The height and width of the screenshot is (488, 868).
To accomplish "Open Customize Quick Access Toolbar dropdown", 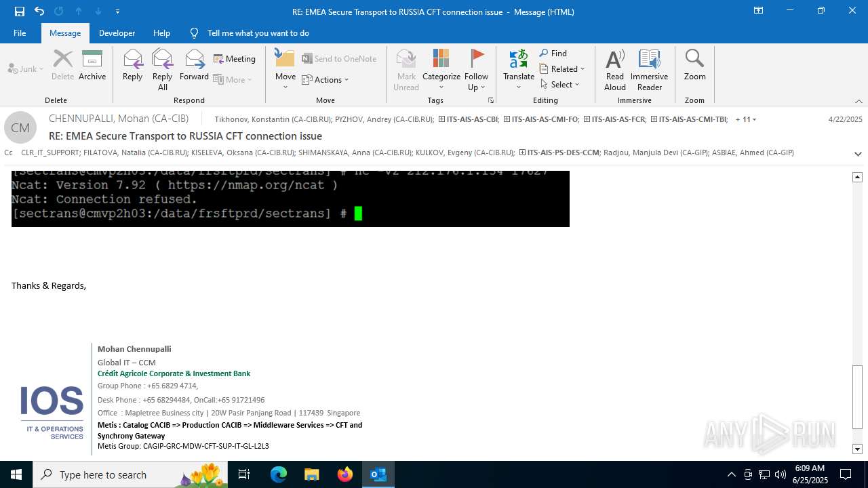I will (117, 12).
